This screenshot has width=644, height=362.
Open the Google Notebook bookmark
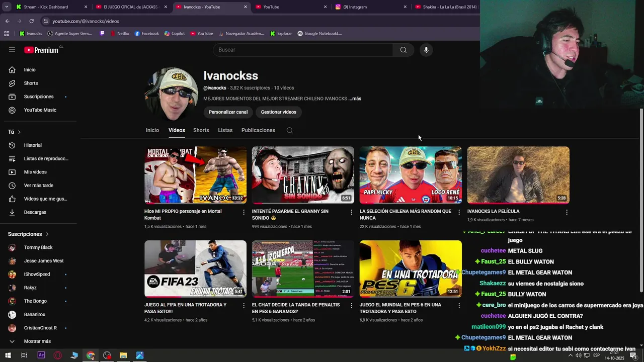[x=319, y=34]
